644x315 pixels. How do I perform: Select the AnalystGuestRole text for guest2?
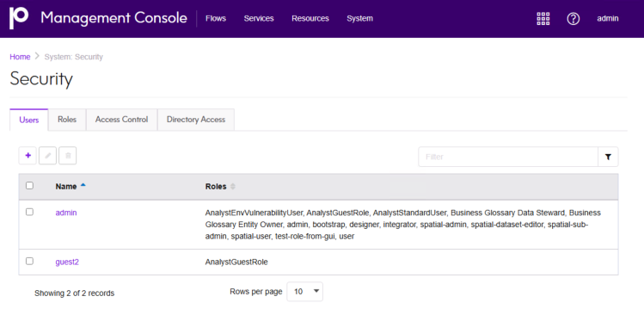tap(236, 262)
